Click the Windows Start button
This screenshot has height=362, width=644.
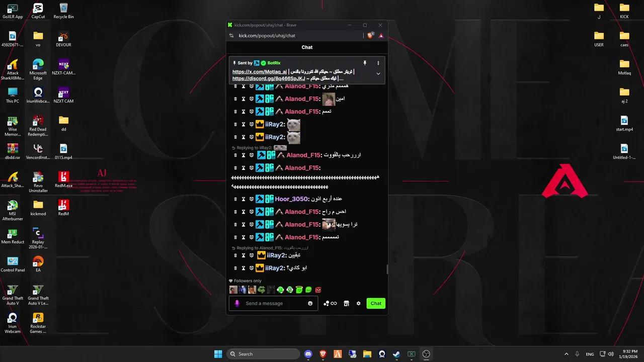(218, 354)
